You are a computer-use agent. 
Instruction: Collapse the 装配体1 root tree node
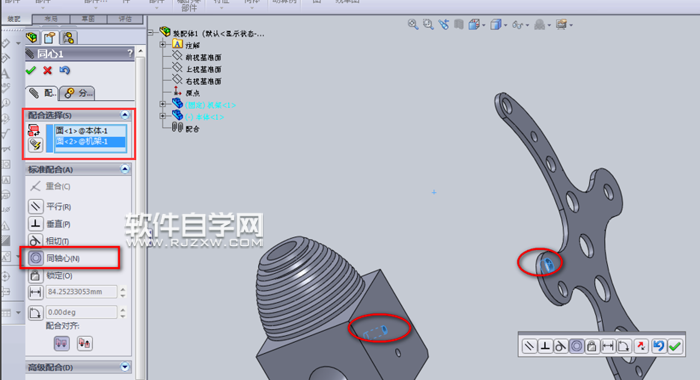coord(151,32)
